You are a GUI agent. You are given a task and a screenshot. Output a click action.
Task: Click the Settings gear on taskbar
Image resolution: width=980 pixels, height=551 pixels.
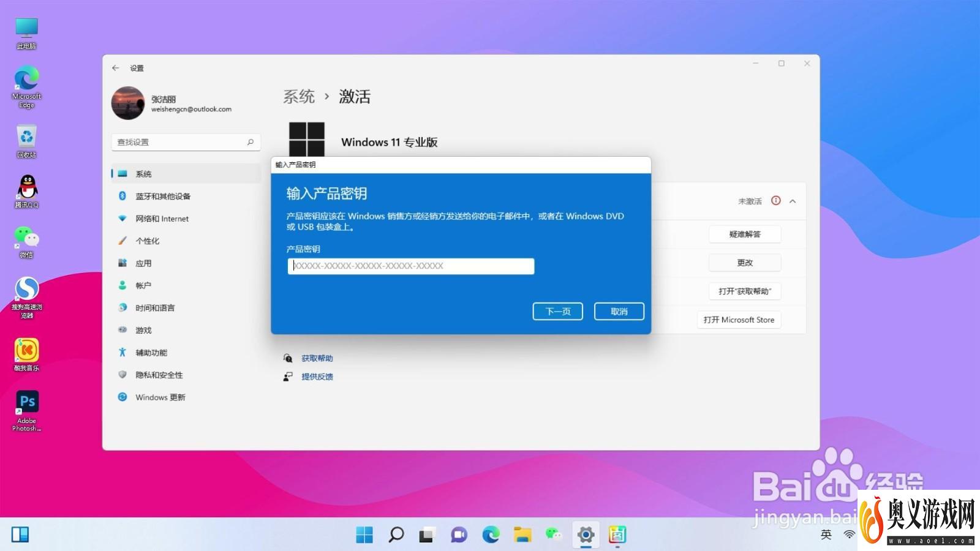click(x=586, y=534)
